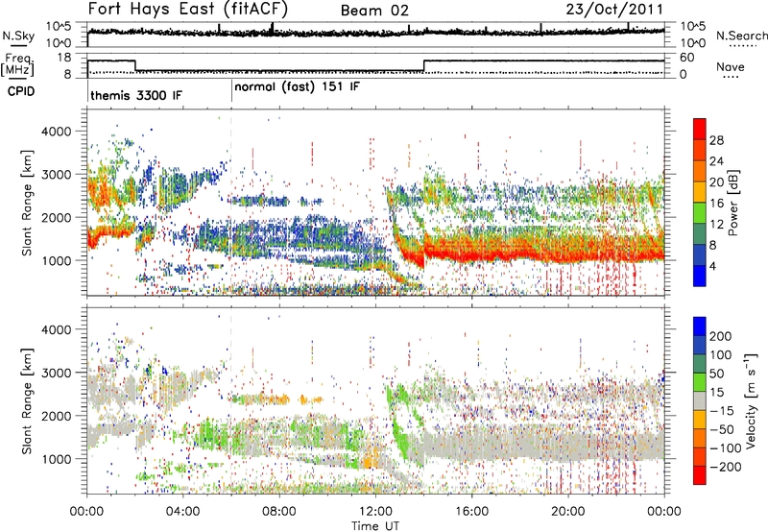
Task: Click the 'Time UT' axis label
Action: click(x=375, y=526)
